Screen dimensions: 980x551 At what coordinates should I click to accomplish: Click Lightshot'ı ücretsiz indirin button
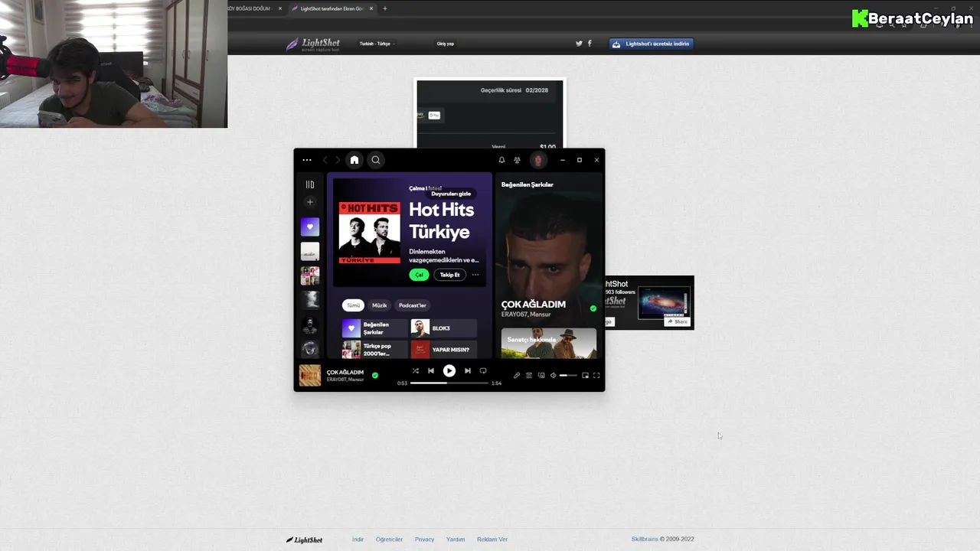click(652, 44)
